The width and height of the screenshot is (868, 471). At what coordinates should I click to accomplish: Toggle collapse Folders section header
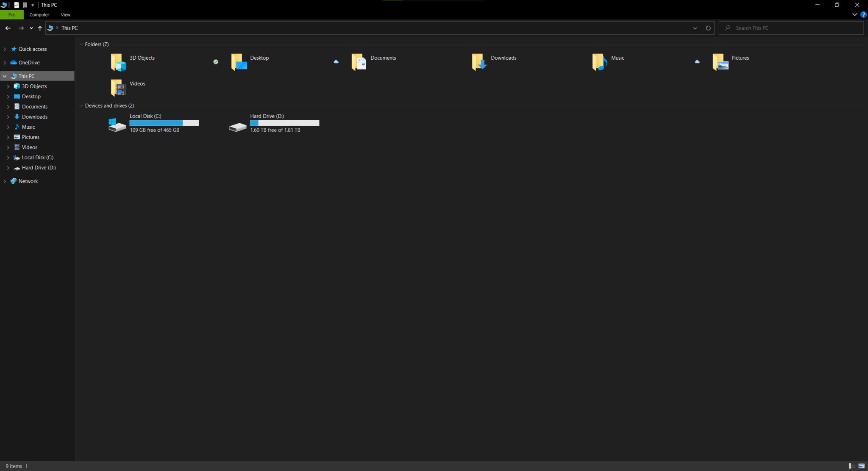point(81,44)
